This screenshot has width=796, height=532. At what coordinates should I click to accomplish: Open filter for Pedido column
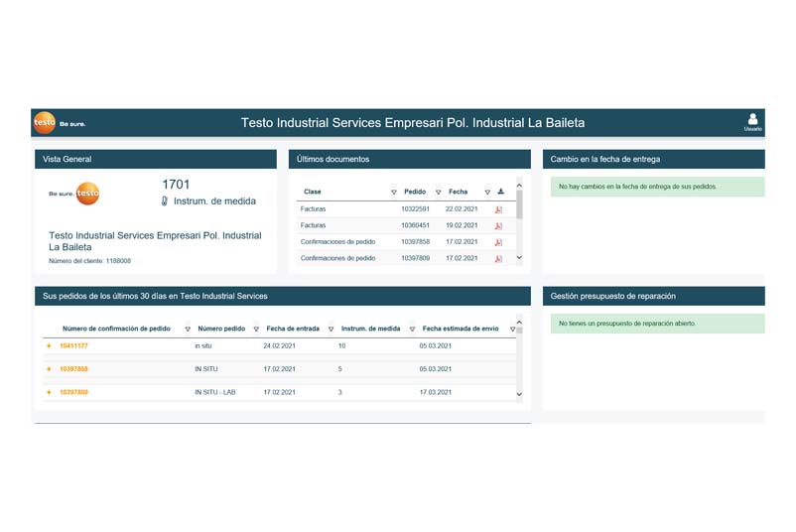point(438,192)
